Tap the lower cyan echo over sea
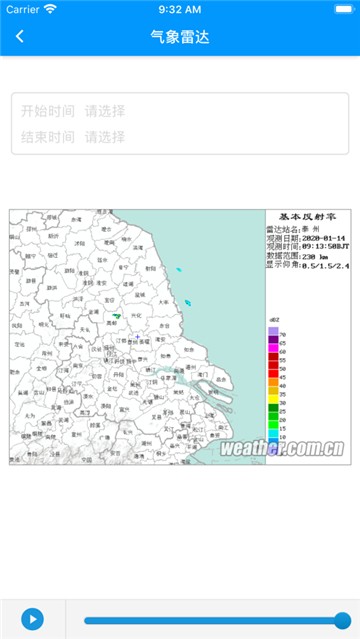The image size is (360, 639). [x=188, y=302]
